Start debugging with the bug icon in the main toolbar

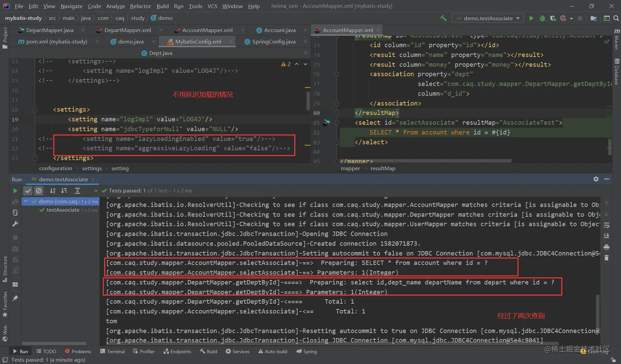pyautogui.click(x=542, y=18)
